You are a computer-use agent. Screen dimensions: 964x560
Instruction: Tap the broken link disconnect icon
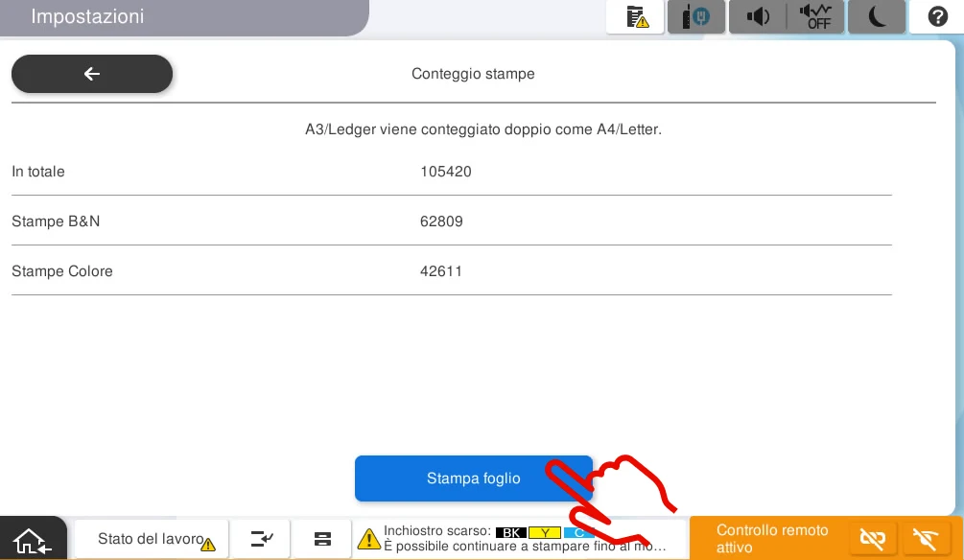(872, 539)
